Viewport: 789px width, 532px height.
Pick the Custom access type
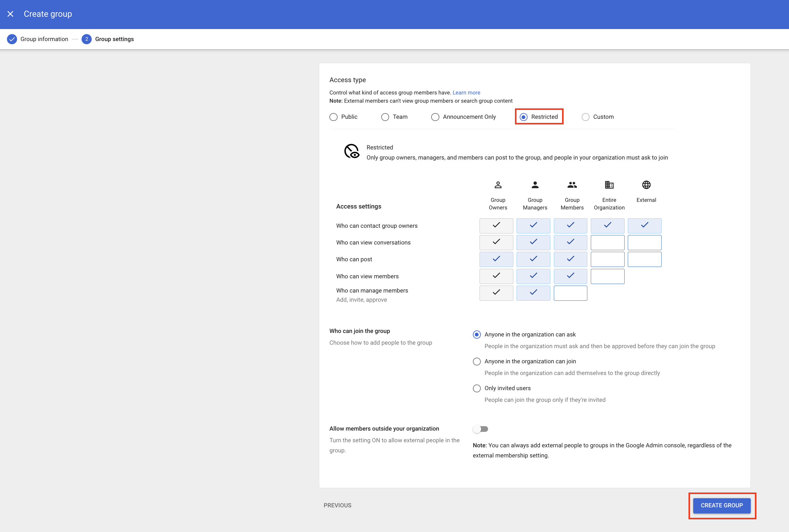point(585,117)
